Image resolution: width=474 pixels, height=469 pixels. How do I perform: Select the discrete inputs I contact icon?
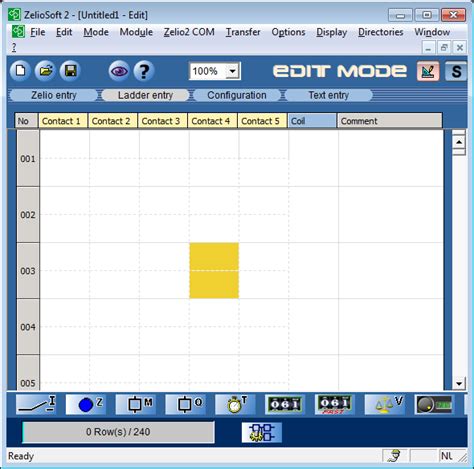[x=36, y=404]
